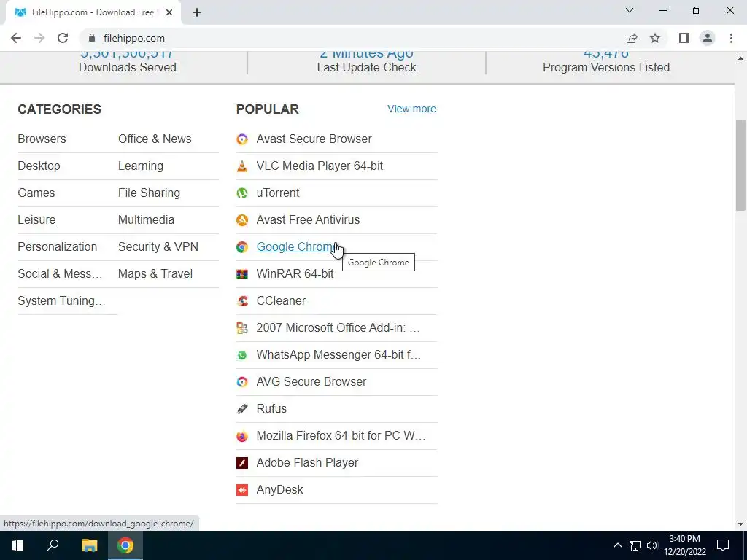Open the tab search dropdown arrow
This screenshot has height=560, width=747.
coord(630,10)
